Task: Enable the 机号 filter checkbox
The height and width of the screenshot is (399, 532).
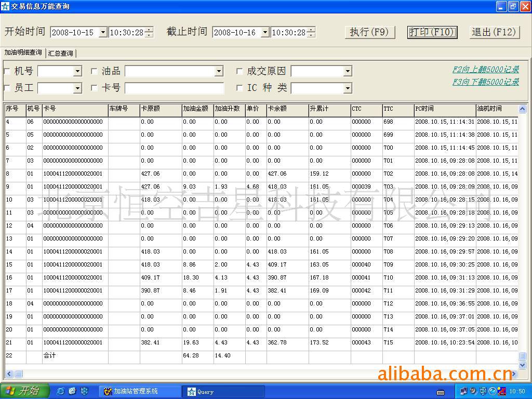Action: click(7, 72)
